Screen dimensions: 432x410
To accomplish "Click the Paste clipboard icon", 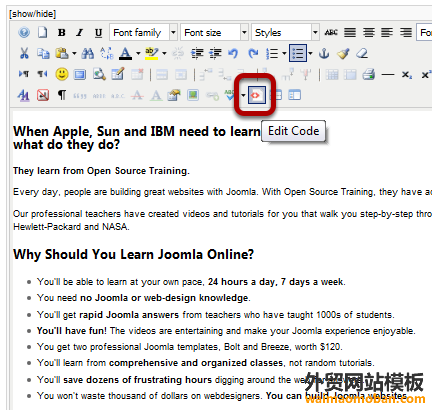I will pyautogui.click(x=62, y=53).
